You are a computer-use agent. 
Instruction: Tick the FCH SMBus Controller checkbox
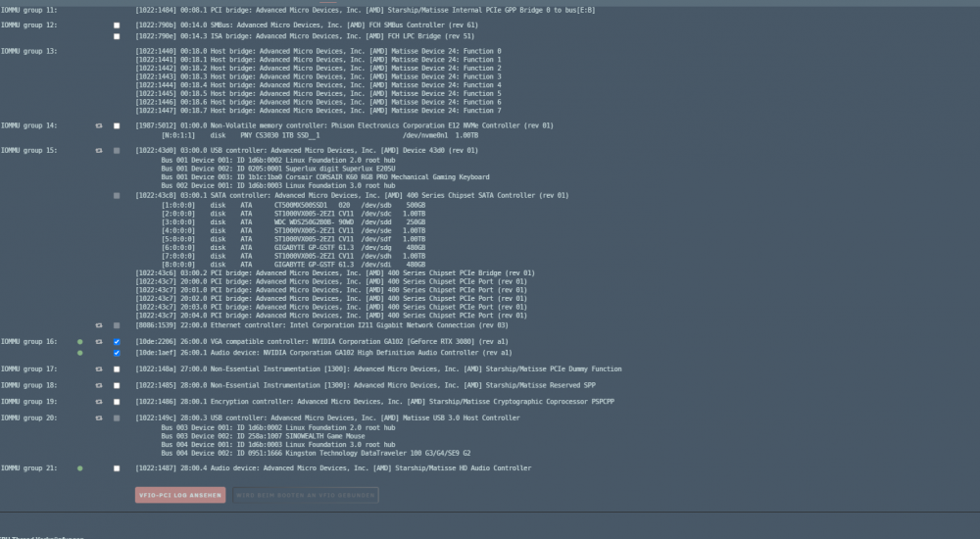pos(117,25)
